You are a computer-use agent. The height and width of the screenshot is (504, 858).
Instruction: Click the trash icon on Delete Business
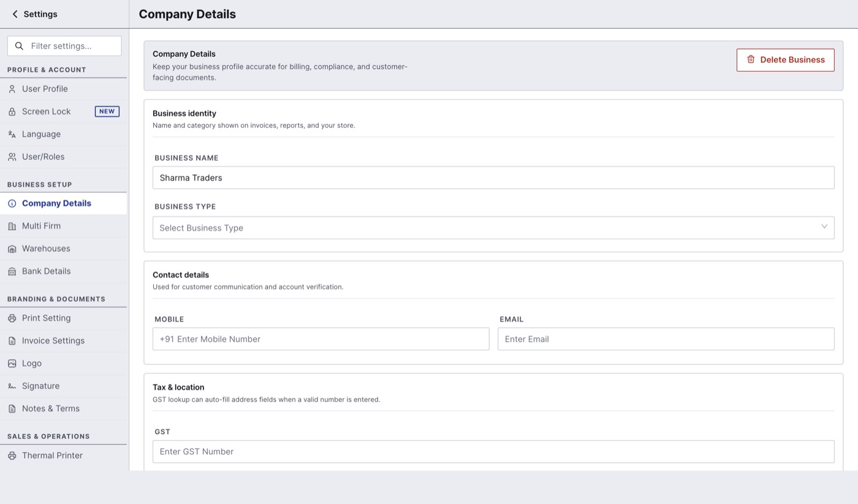[x=751, y=59]
